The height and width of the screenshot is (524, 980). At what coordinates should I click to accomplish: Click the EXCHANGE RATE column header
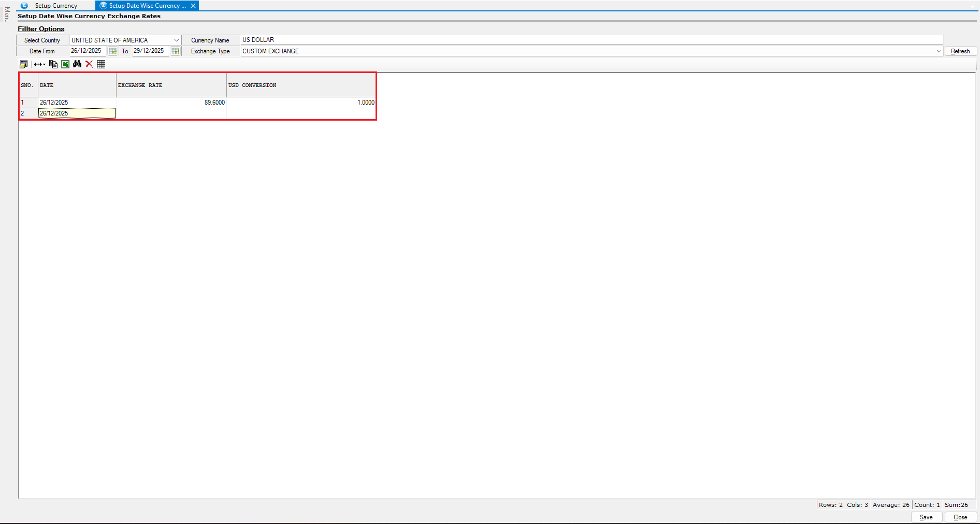(x=171, y=85)
